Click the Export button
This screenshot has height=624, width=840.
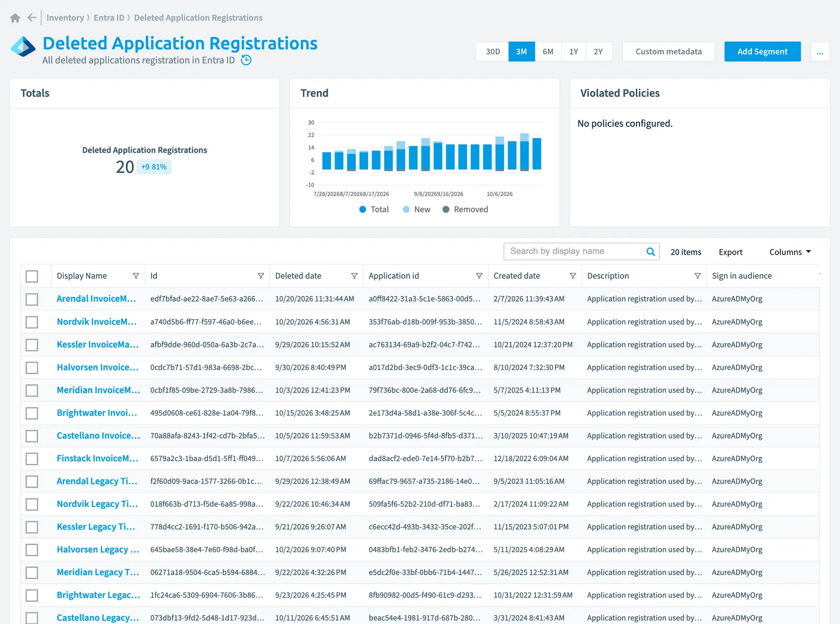(x=730, y=252)
